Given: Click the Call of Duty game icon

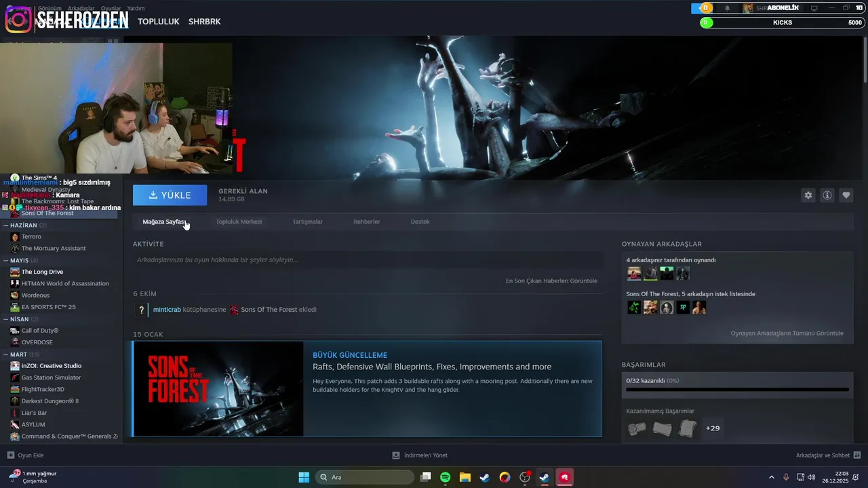Looking at the screenshot, I should click(x=15, y=331).
